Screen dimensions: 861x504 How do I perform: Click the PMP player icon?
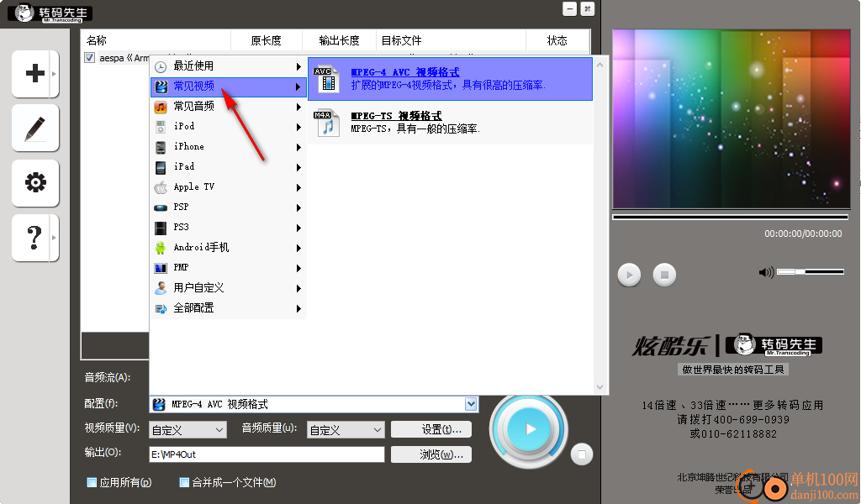point(161,268)
